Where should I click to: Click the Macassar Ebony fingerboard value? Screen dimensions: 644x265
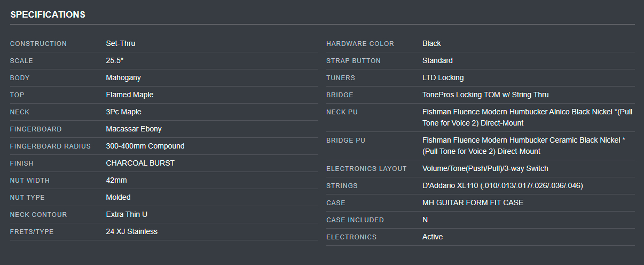coord(133,129)
